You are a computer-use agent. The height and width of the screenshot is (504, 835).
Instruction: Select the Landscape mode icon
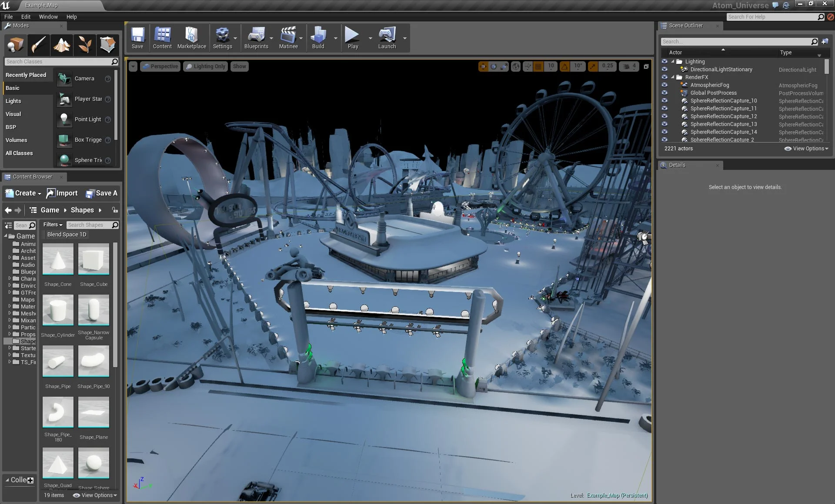pyautogui.click(x=61, y=45)
